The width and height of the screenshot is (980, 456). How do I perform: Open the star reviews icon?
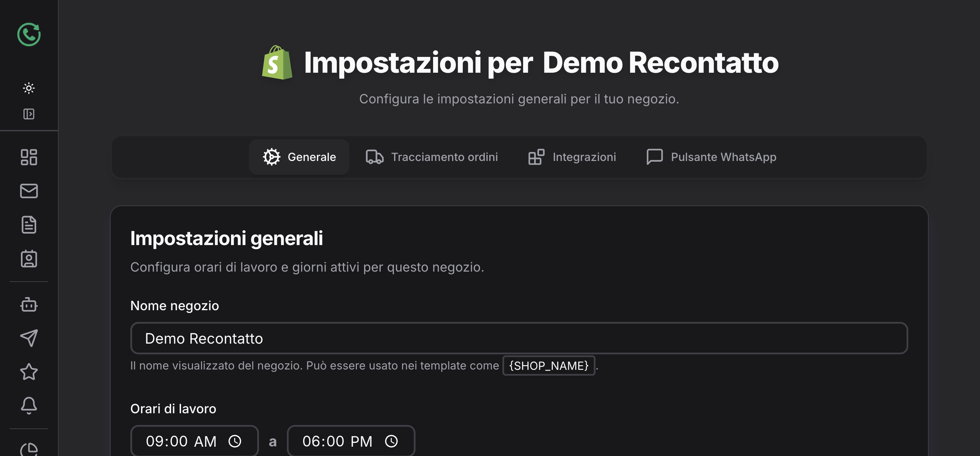coord(29,372)
